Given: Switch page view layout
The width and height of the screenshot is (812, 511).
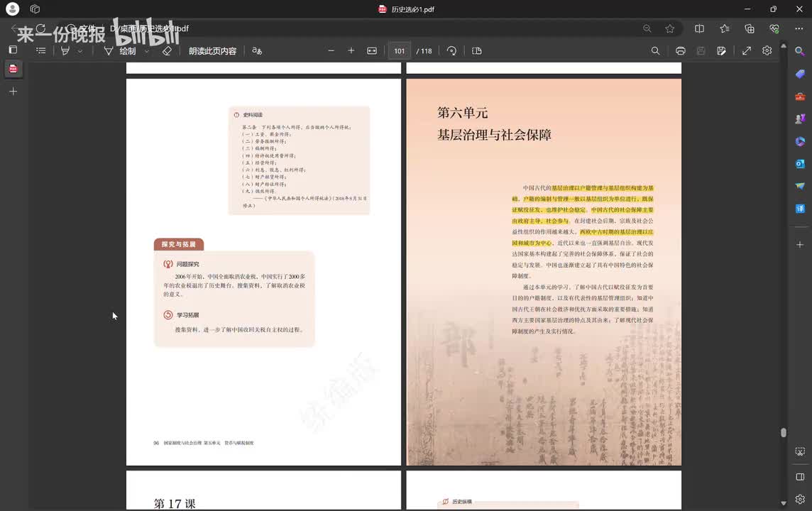Looking at the screenshot, I should click(477, 50).
